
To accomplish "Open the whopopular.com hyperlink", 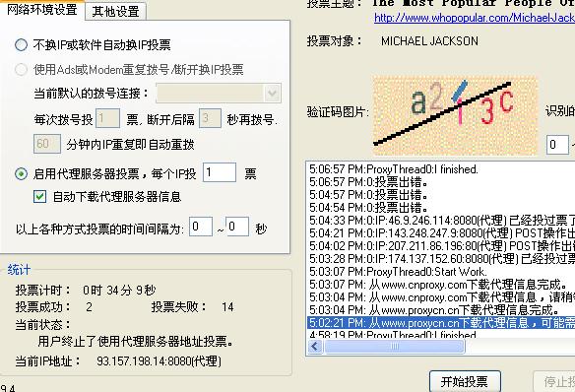I will 475,18.
